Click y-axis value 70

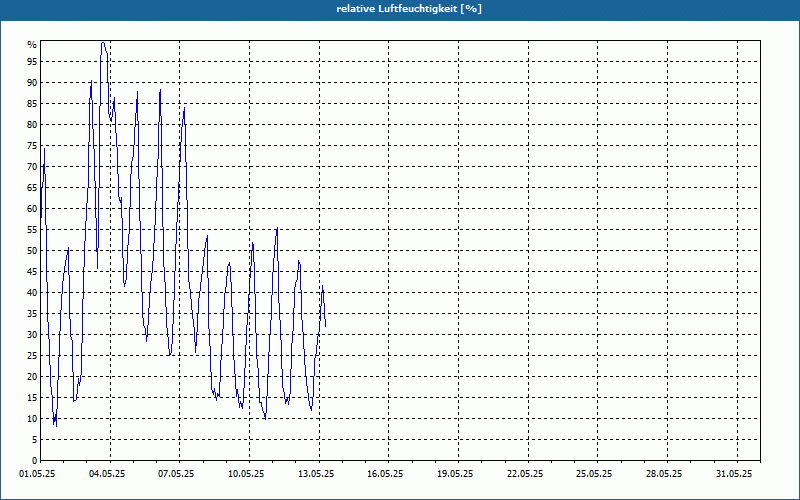(32, 167)
